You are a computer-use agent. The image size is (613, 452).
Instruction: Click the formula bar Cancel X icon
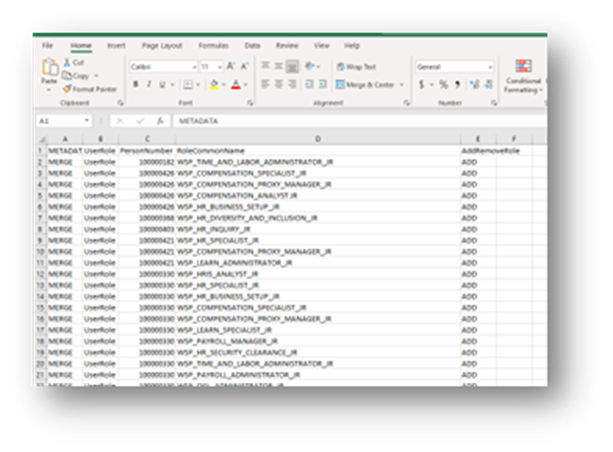(120, 121)
